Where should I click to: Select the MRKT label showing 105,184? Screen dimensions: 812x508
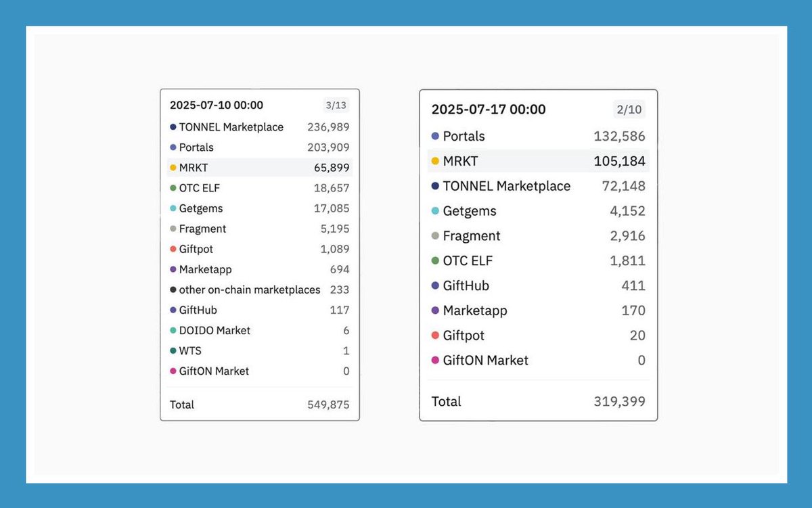pyautogui.click(x=461, y=161)
